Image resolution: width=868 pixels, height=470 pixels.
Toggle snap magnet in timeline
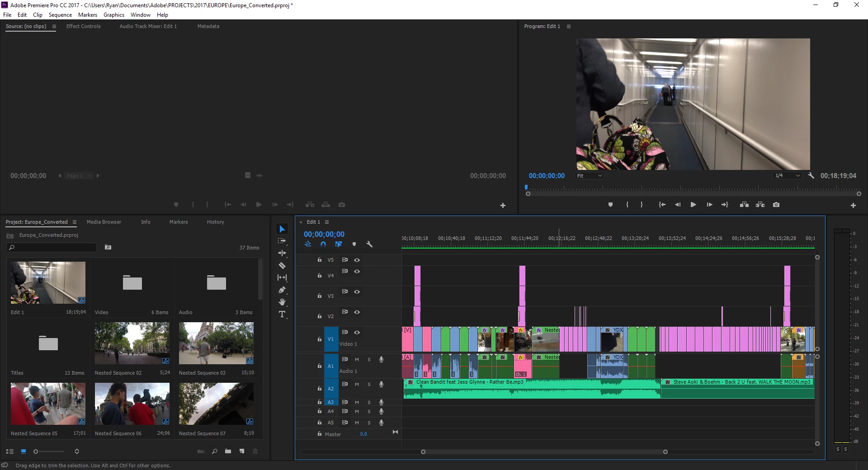[323, 244]
